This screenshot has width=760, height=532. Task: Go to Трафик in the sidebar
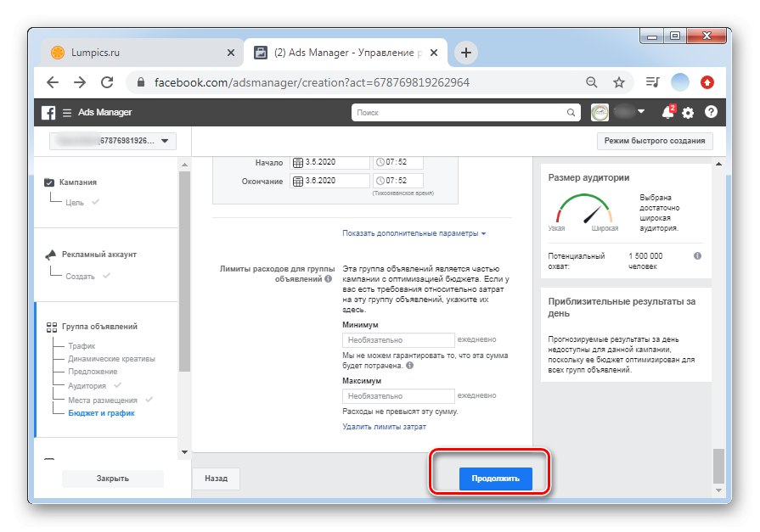[x=82, y=346]
